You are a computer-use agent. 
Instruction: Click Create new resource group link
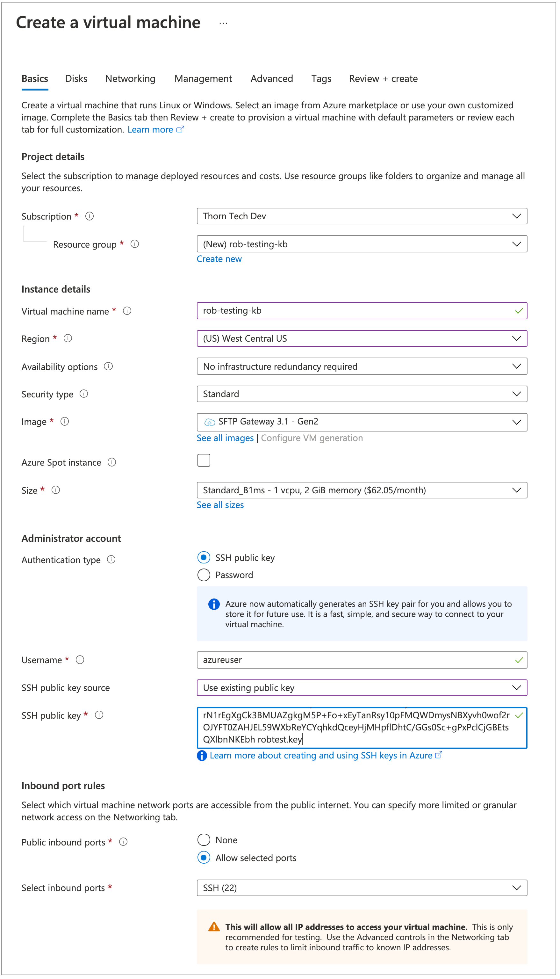(x=219, y=259)
